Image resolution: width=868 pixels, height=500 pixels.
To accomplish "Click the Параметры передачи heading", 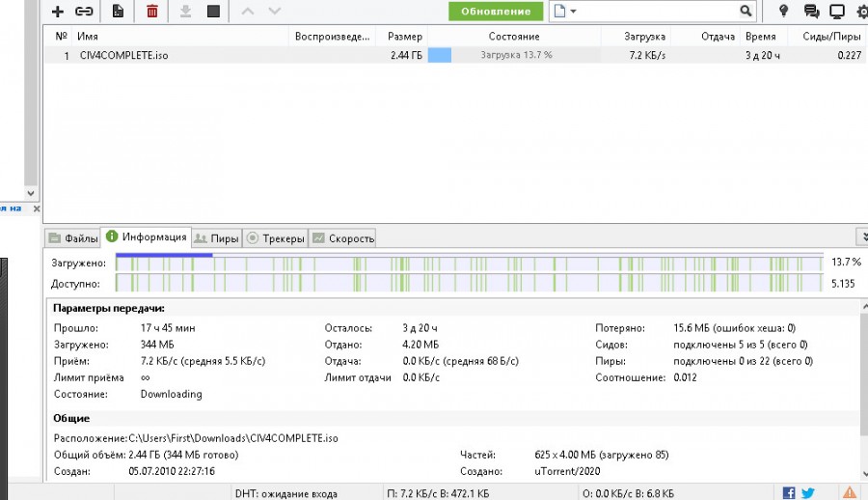I will 108,308.
